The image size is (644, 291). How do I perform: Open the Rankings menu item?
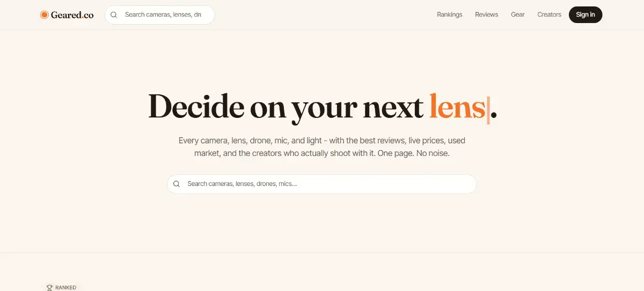(450, 14)
